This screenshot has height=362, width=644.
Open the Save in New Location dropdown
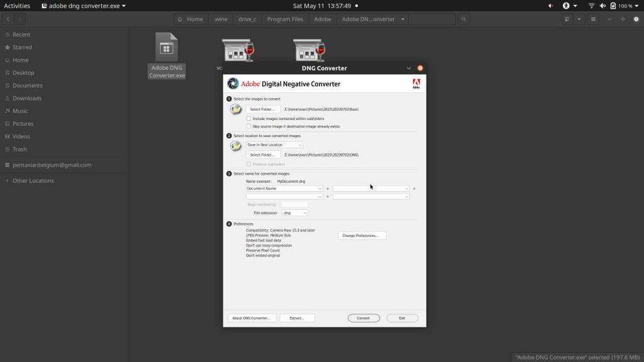(x=274, y=145)
